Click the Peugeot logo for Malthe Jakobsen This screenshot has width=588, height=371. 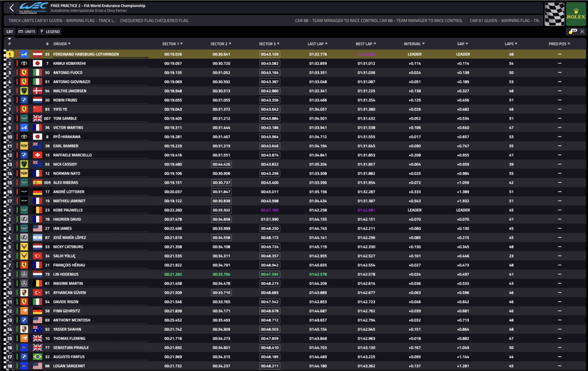24,91
